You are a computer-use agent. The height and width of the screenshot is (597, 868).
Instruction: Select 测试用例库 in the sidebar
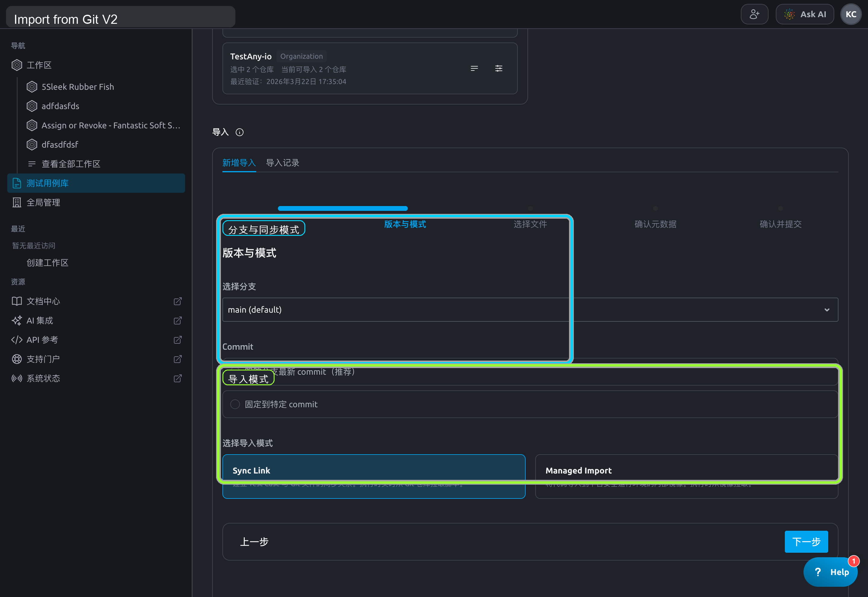click(96, 183)
